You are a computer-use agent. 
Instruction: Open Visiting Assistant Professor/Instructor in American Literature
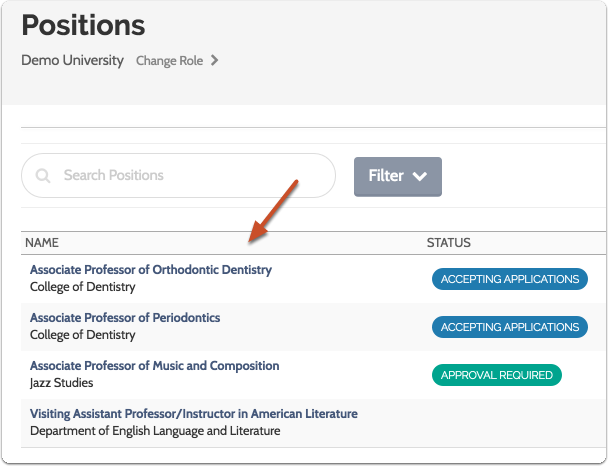click(194, 414)
